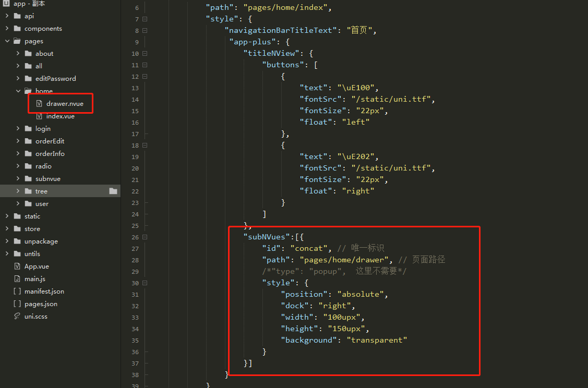
Task: Fold code block at line 8
Action: pyautogui.click(x=145, y=31)
